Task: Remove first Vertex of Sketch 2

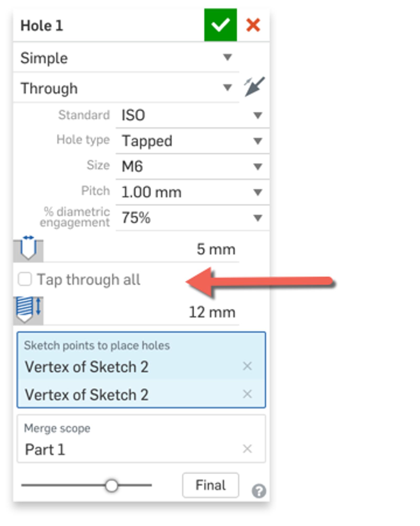Action: point(247,366)
